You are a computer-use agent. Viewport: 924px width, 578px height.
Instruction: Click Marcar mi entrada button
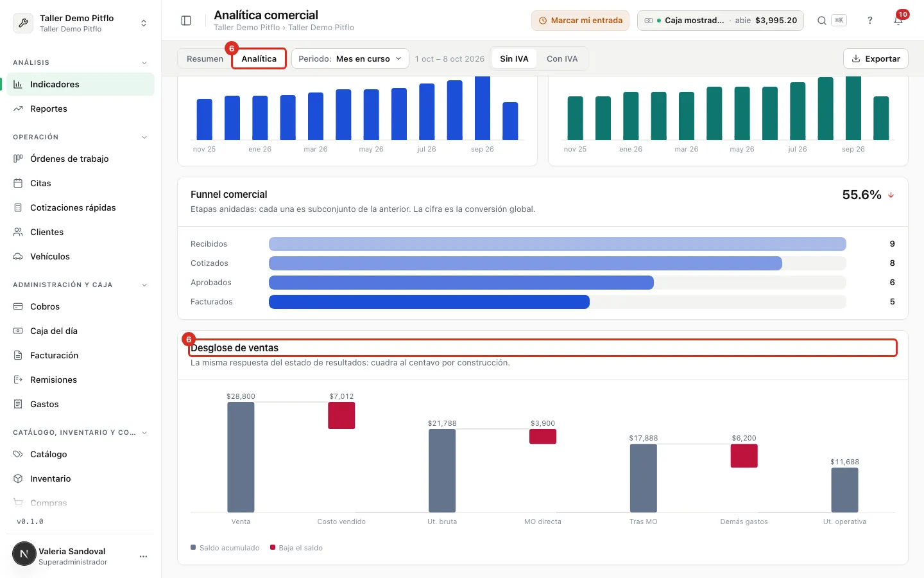(580, 21)
